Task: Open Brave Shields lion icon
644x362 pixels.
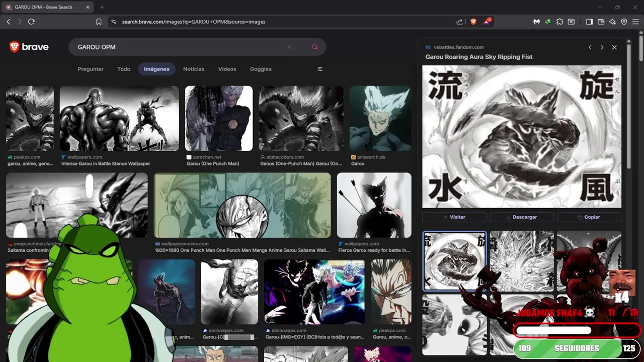Action: point(473,22)
